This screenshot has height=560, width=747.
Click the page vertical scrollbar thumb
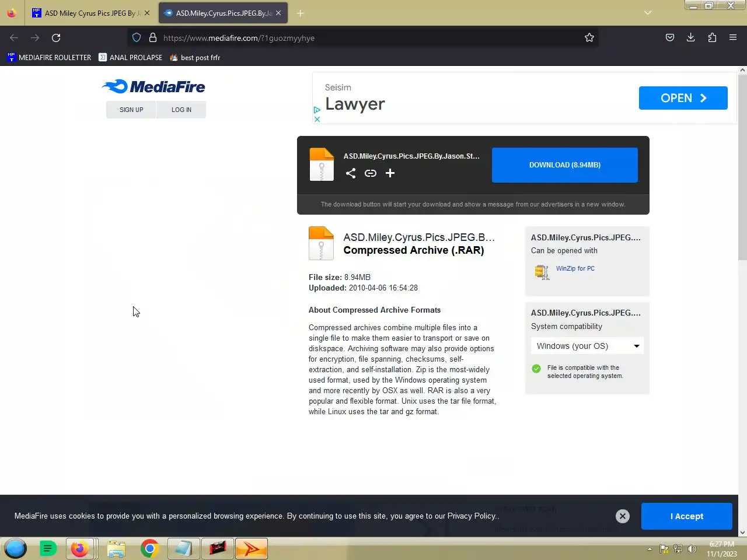tap(742, 167)
